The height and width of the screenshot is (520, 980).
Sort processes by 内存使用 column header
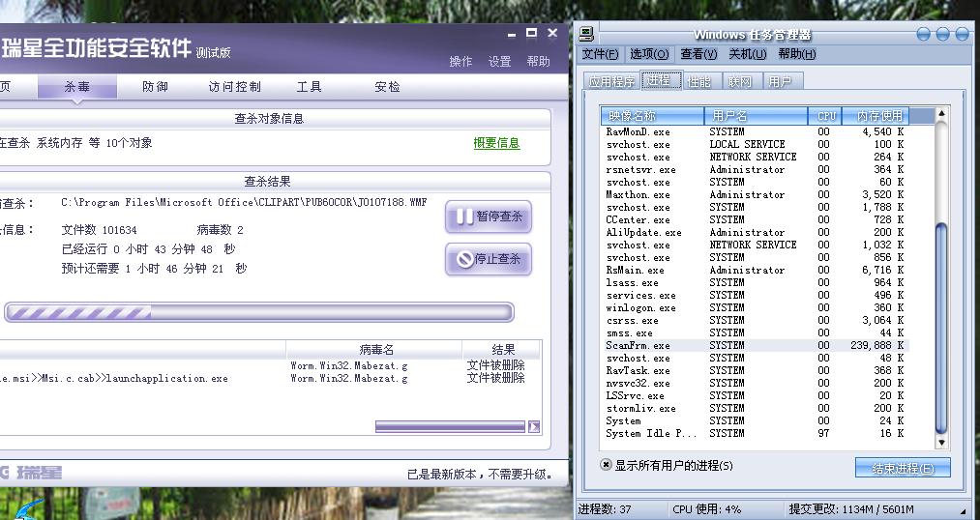876,115
